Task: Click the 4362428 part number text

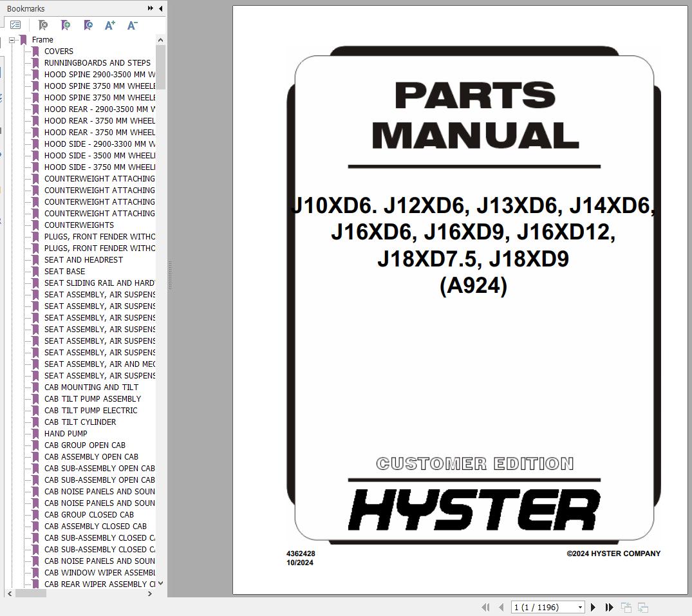Action: 301,554
